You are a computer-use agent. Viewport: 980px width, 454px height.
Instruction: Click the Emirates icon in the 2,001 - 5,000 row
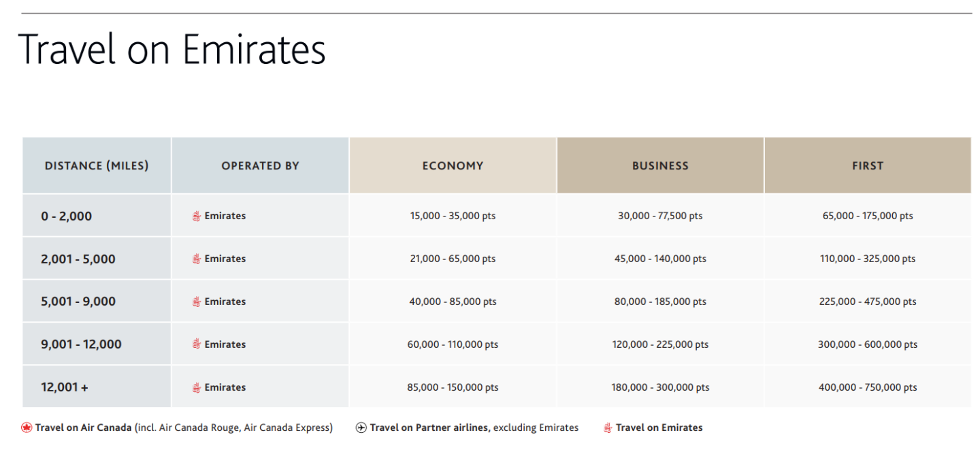coord(197,259)
